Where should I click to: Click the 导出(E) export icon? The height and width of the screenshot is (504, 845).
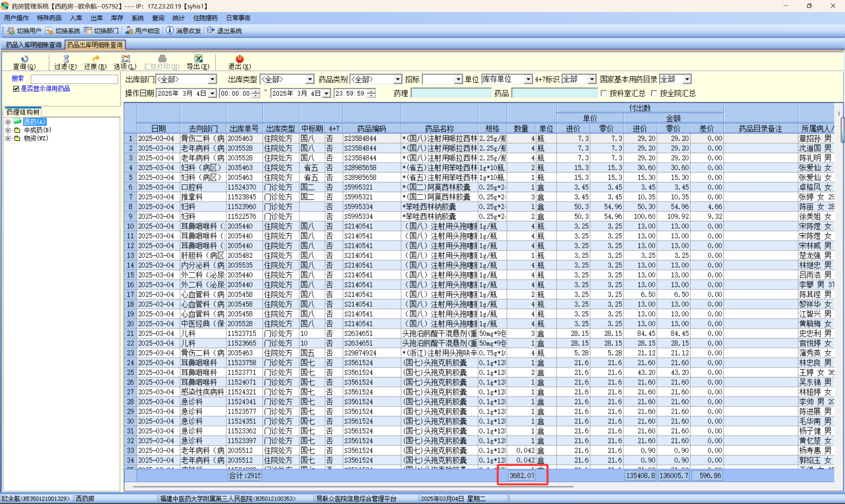[198, 59]
